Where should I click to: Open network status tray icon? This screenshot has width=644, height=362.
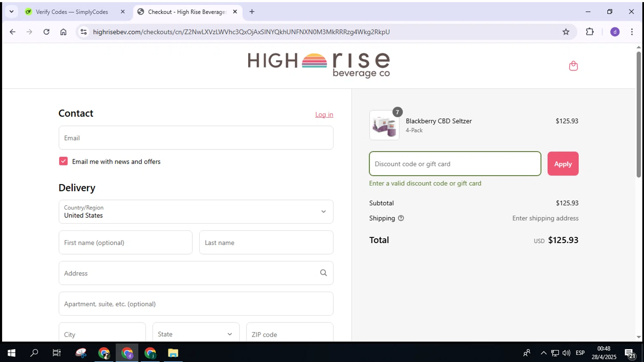click(555, 353)
